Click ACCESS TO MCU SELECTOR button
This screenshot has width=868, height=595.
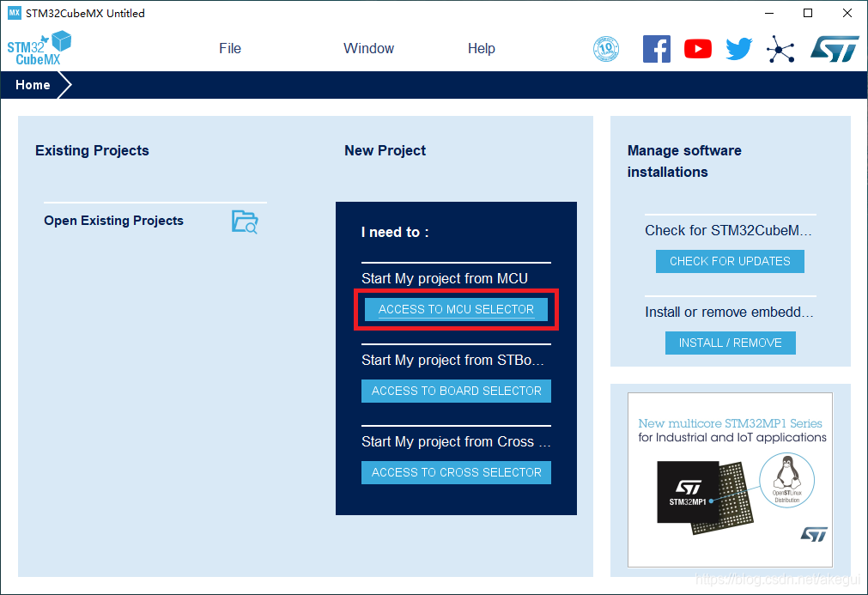456,309
